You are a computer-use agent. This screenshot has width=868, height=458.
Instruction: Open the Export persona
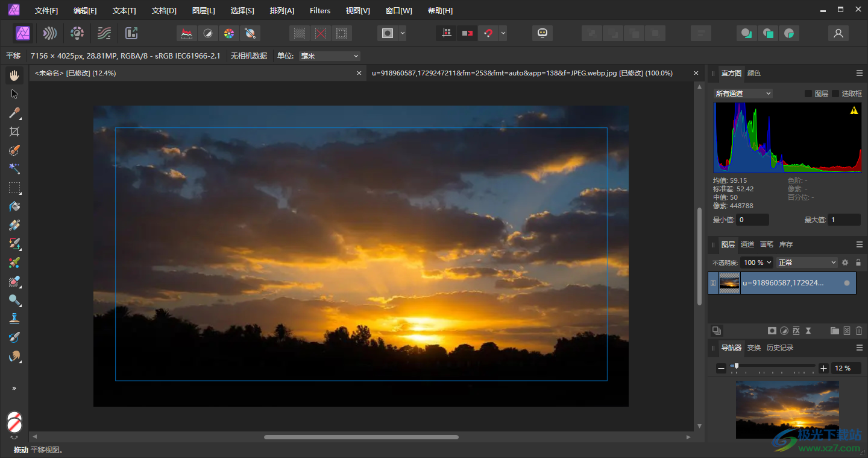click(131, 33)
